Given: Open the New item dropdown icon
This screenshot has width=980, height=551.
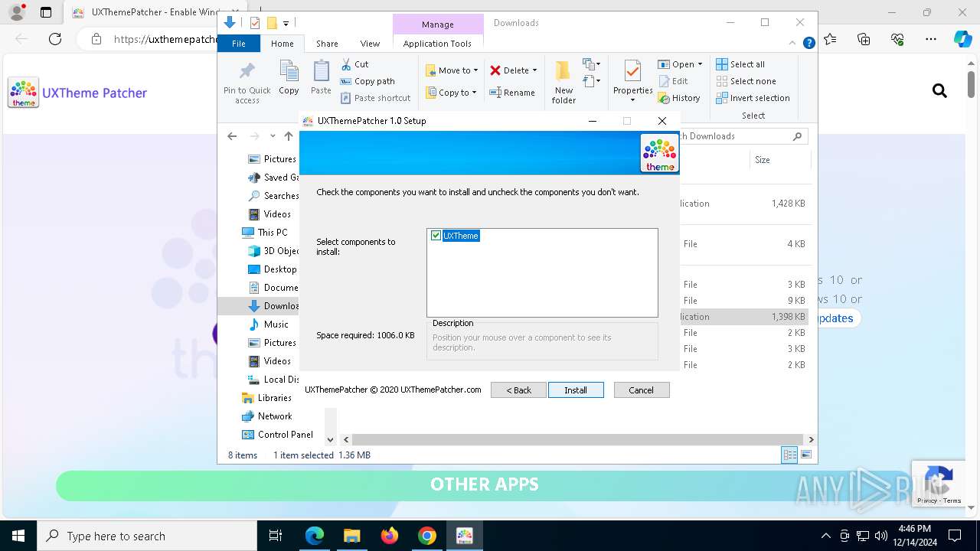Looking at the screenshot, I should [592, 64].
